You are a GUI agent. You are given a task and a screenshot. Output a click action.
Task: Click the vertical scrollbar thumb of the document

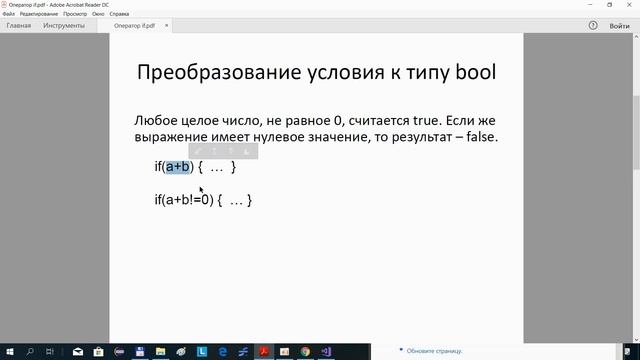636,132
